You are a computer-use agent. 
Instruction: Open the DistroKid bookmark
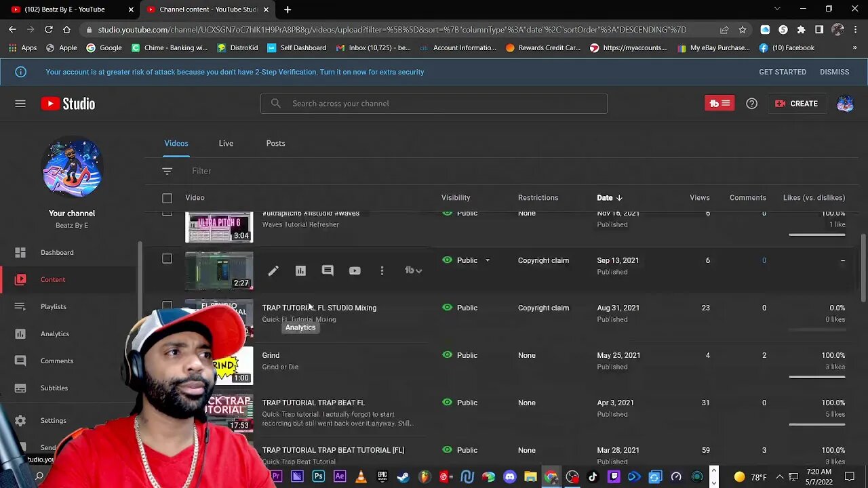(x=237, y=48)
